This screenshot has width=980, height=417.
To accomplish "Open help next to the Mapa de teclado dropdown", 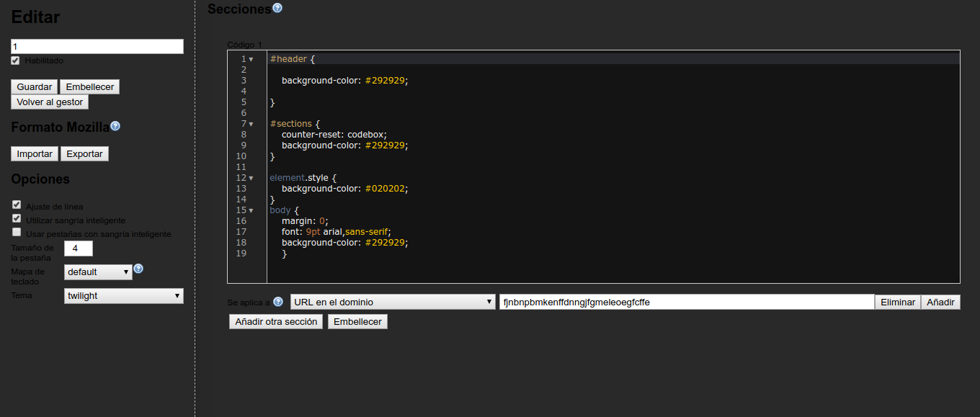I will (138, 268).
